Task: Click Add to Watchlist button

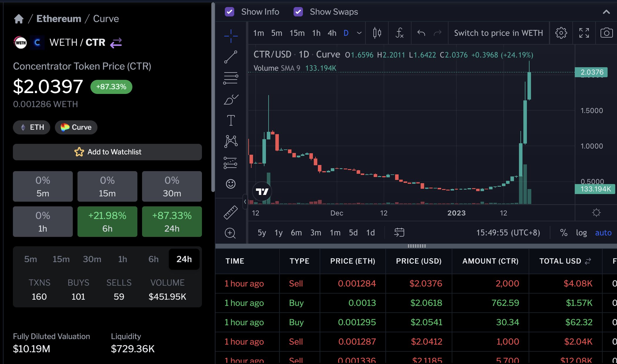Action: click(x=107, y=152)
